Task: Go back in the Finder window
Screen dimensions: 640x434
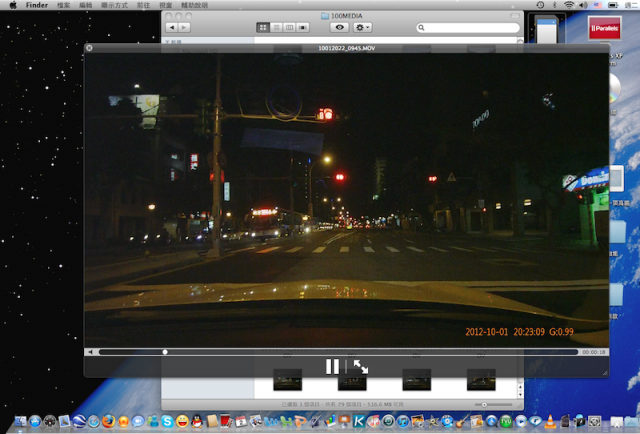Action: (172, 27)
